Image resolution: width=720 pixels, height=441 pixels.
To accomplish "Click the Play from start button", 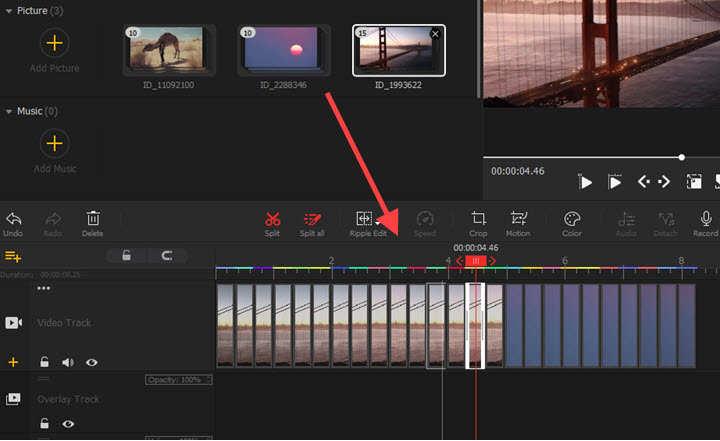I will [585, 182].
